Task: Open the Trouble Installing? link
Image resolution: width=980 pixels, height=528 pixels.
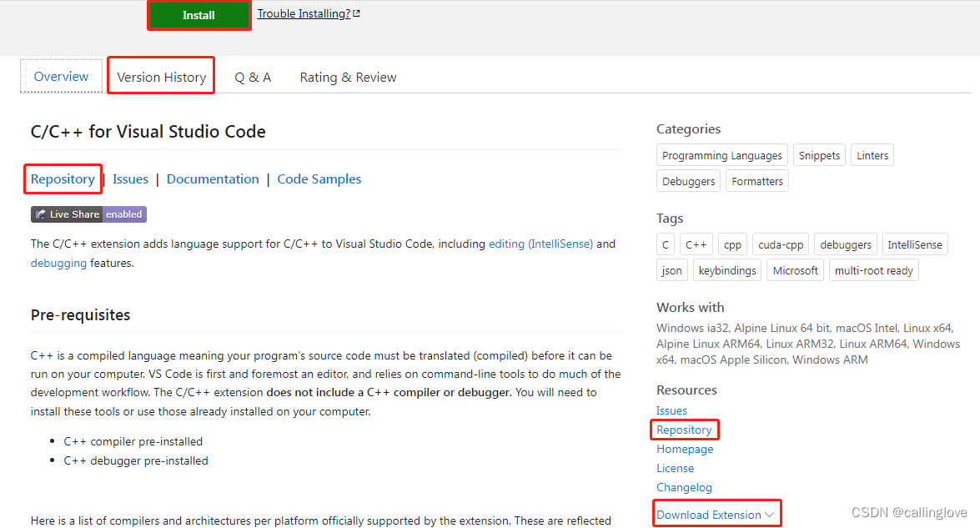Action: pyautogui.click(x=304, y=13)
